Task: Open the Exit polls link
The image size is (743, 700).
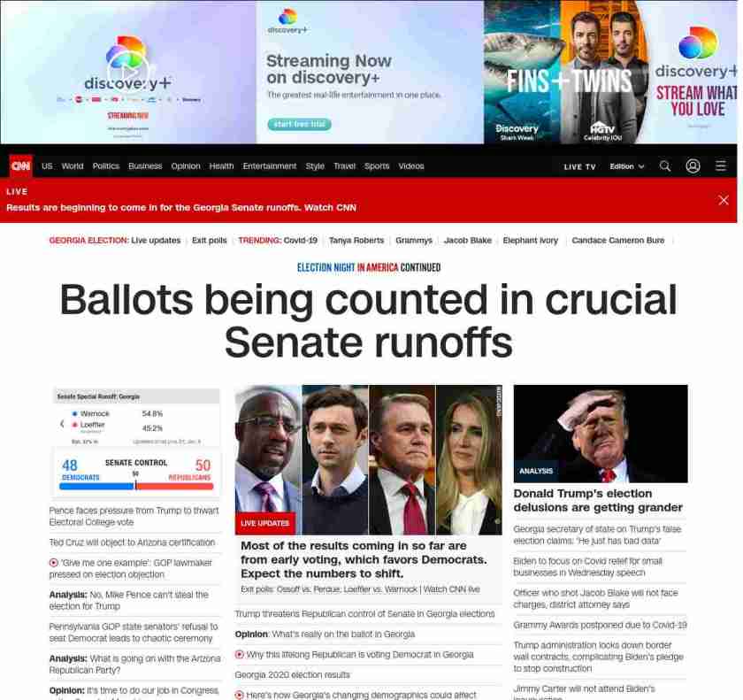Action: pyautogui.click(x=210, y=241)
